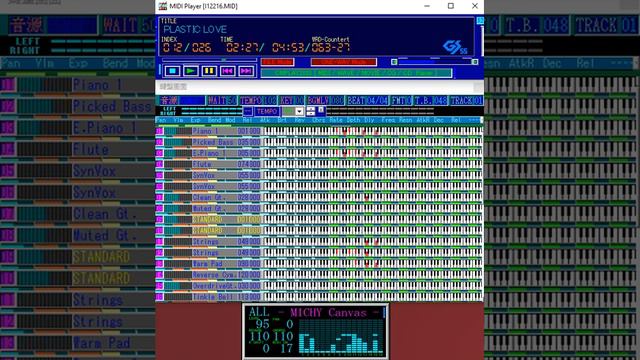
Task: Click the KEY 00 status cell
Action: click(291, 100)
